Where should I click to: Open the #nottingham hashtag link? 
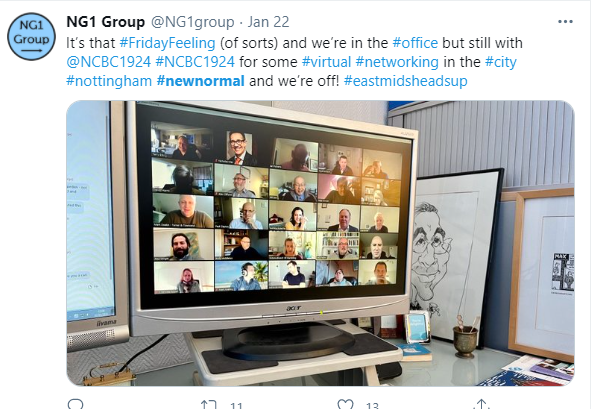click(x=109, y=81)
